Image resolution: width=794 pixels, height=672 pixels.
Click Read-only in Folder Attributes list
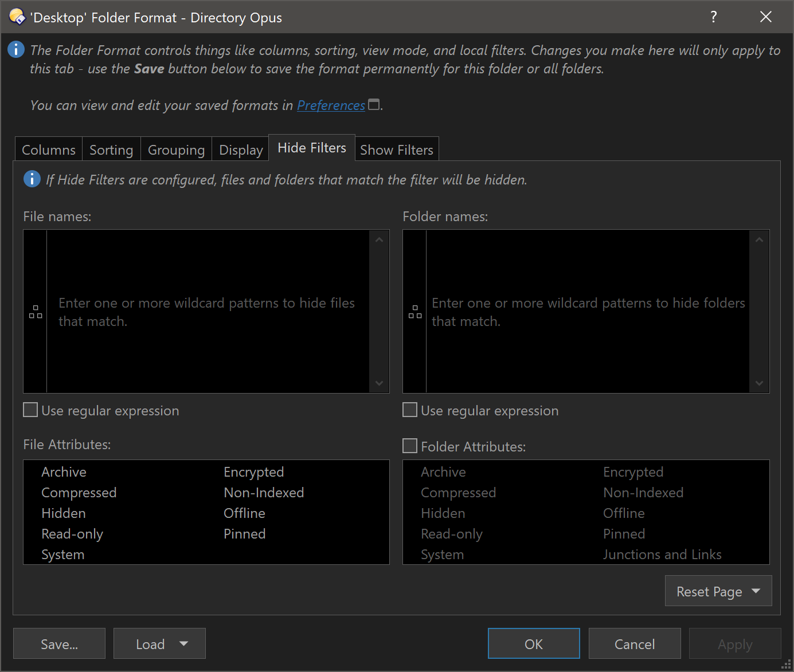(x=452, y=534)
